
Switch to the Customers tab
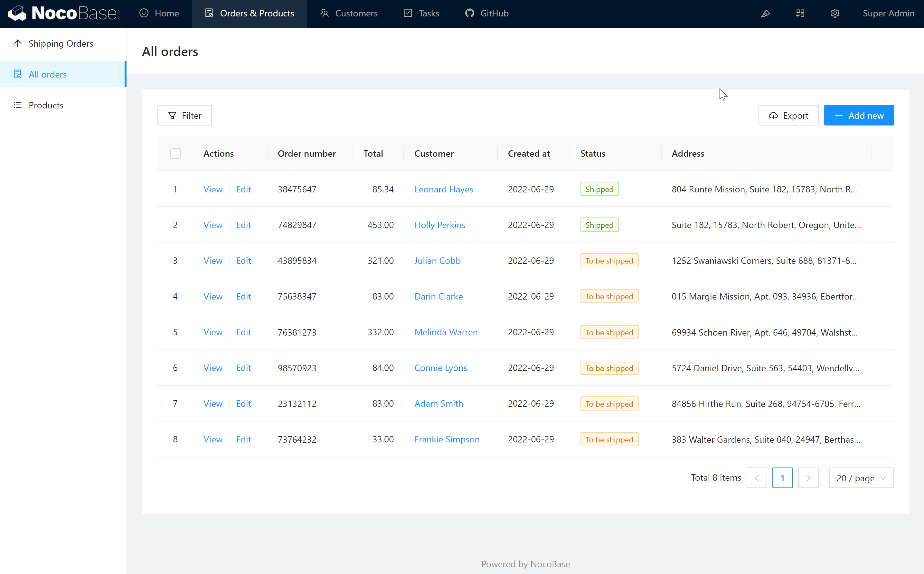click(349, 13)
